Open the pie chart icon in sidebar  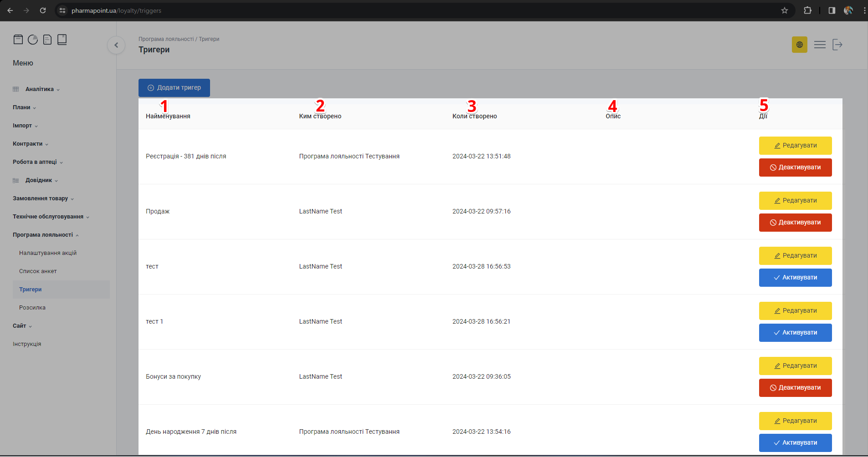33,40
